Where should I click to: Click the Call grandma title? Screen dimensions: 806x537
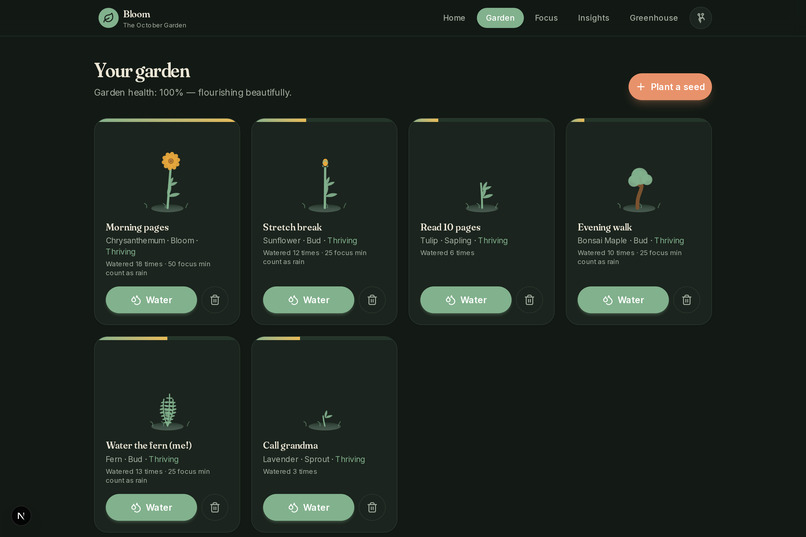click(x=290, y=446)
